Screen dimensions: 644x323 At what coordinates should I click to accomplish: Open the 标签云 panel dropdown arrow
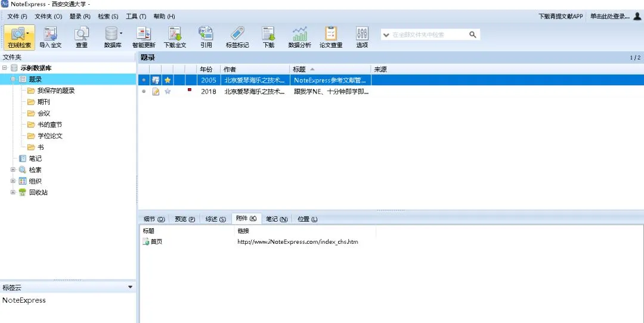[x=130, y=287]
